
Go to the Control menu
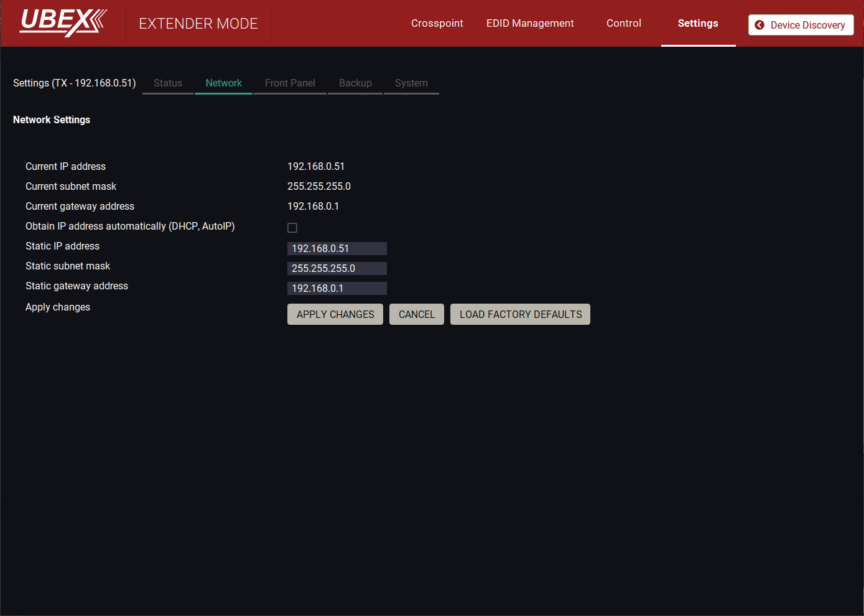coord(623,24)
